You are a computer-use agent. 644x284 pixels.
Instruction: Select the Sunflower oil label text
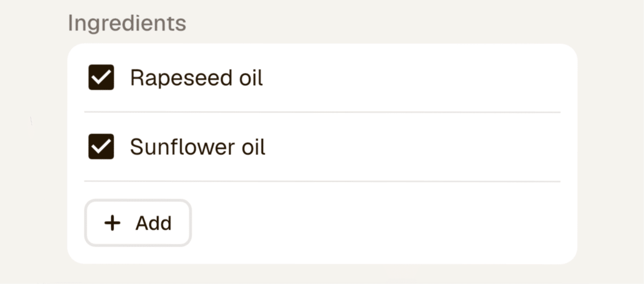(198, 146)
